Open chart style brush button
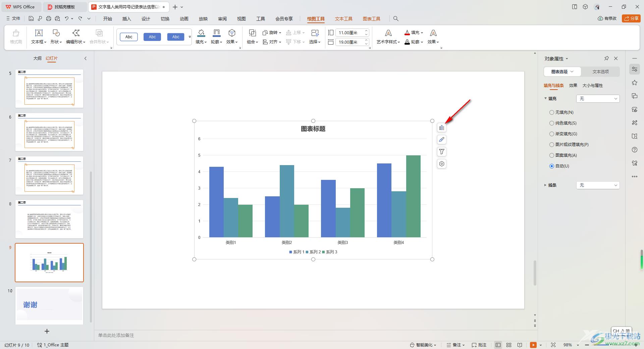Screen dimensions: 644x349 [x=442, y=140]
